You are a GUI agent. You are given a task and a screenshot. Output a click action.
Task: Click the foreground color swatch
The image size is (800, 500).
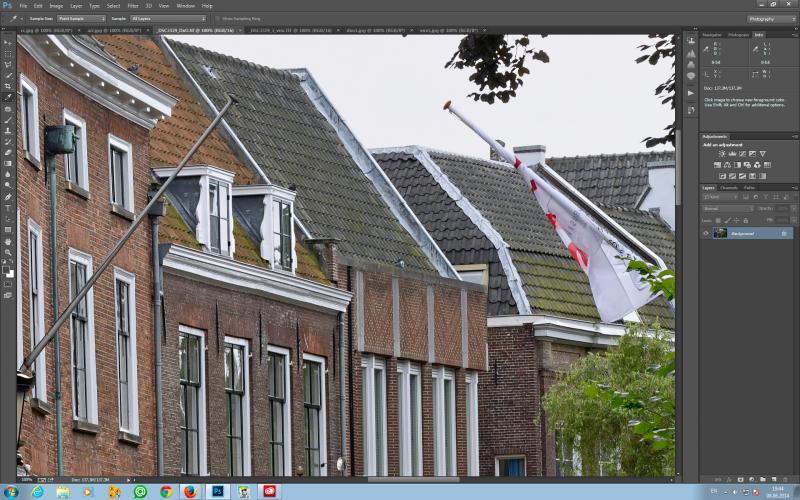6,270
